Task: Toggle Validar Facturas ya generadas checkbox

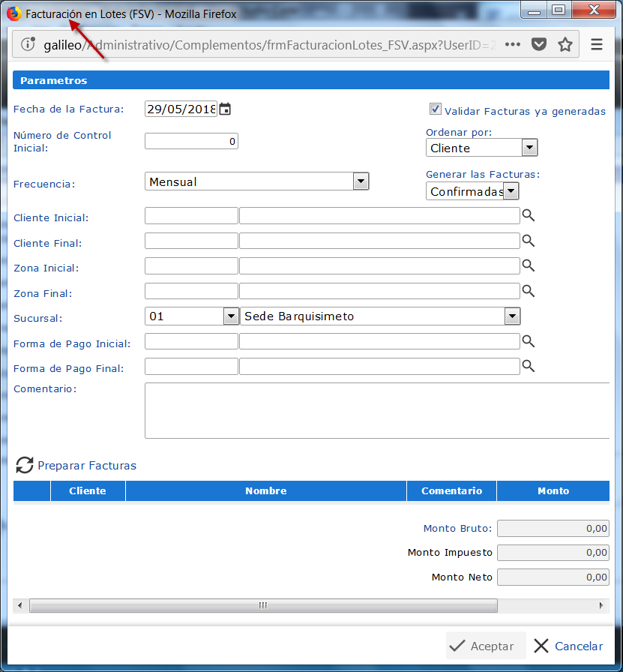Action: (x=436, y=109)
